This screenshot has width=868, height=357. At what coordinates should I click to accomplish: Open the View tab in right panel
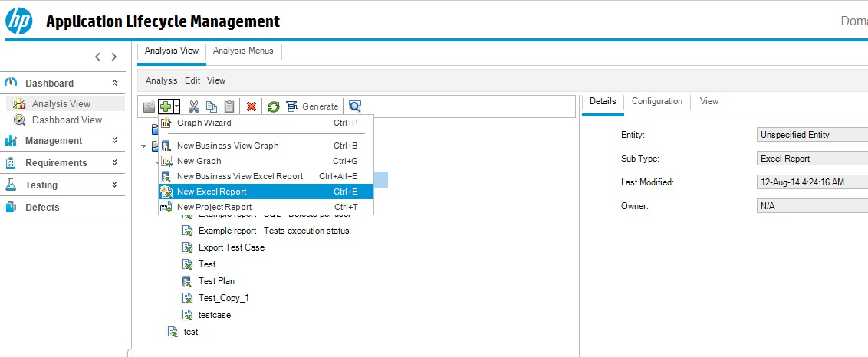709,102
